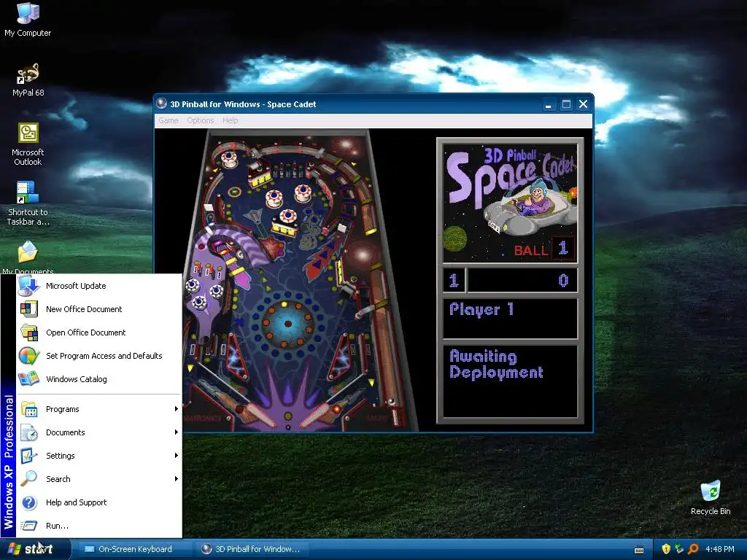Click the Player 1 info panel
The height and width of the screenshot is (560, 747).
pyautogui.click(x=510, y=318)
